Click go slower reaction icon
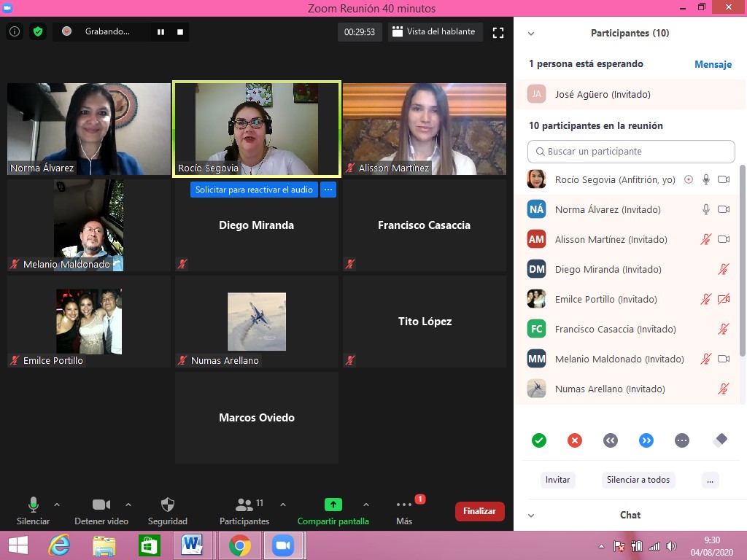Image resolution: width=747 pixels, height=560 pixels. click(x=611, y=440)
